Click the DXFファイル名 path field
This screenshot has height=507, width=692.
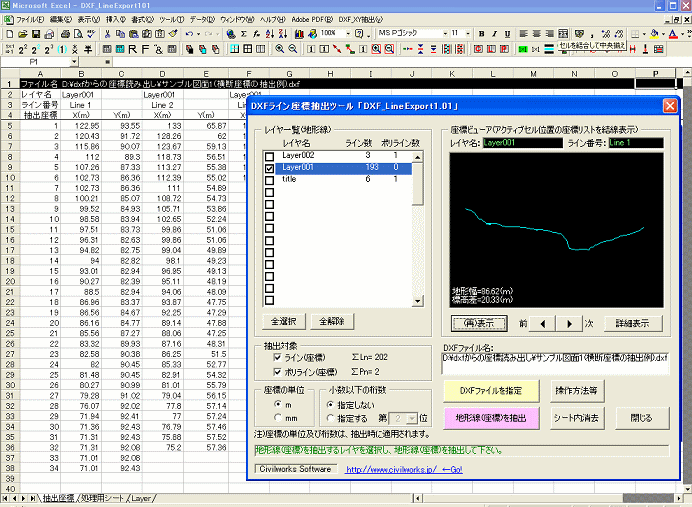(555, 364)
